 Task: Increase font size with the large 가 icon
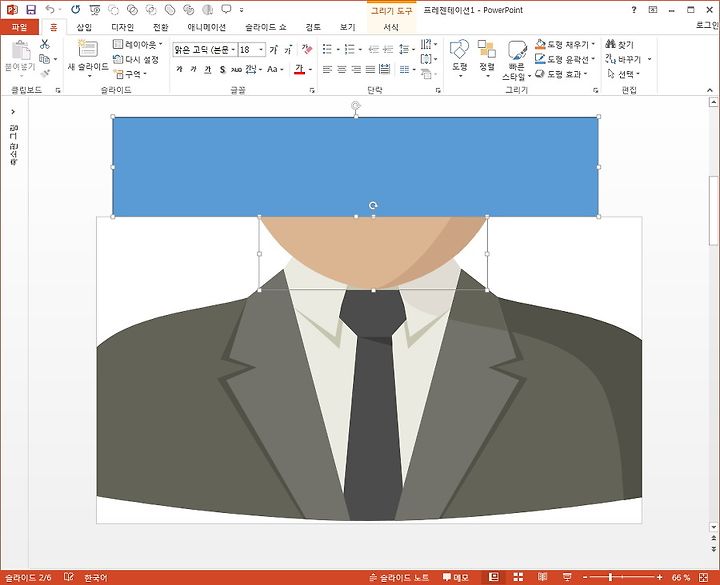point(274,49)
